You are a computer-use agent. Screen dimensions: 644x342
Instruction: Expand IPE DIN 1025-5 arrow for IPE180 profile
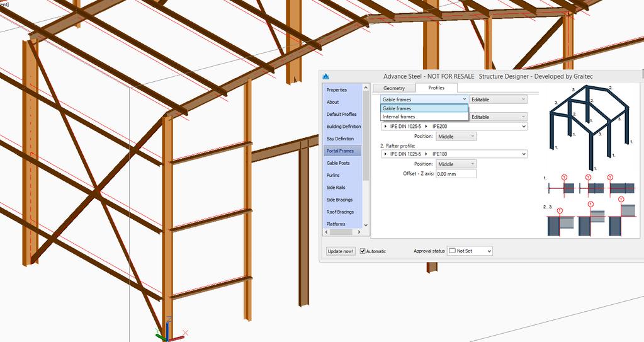[385, 154]
